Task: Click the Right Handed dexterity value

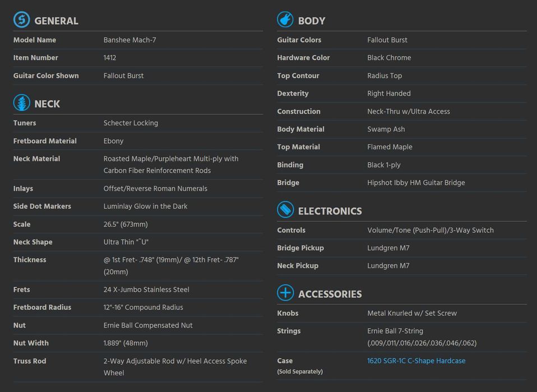Action: click(388, 94)
